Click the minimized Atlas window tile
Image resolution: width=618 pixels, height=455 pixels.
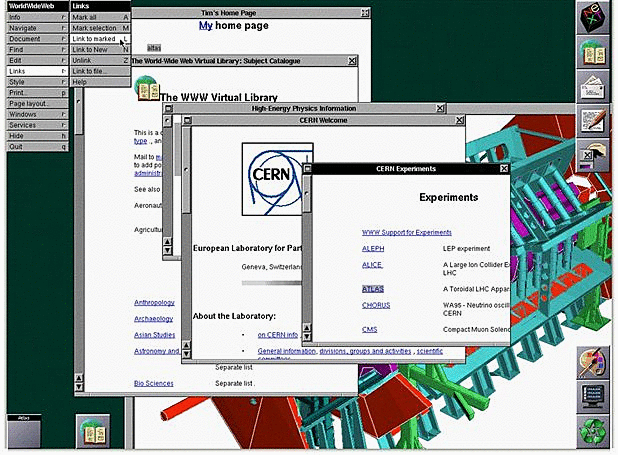24,431
